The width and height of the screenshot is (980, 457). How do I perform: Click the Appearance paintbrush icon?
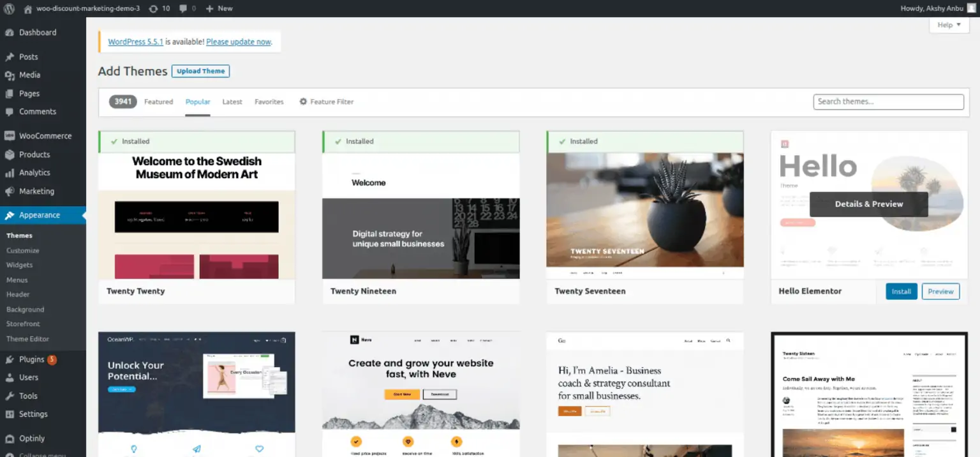(x=10, y=216)
